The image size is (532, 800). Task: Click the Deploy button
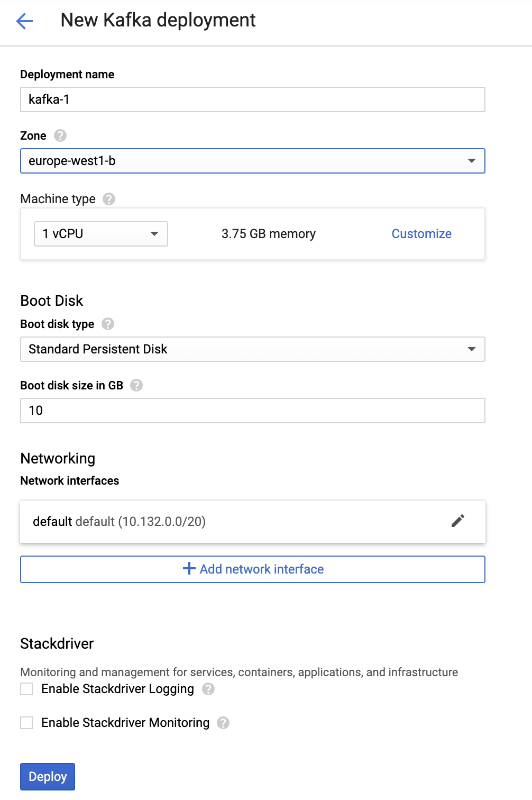click(47, 776)
